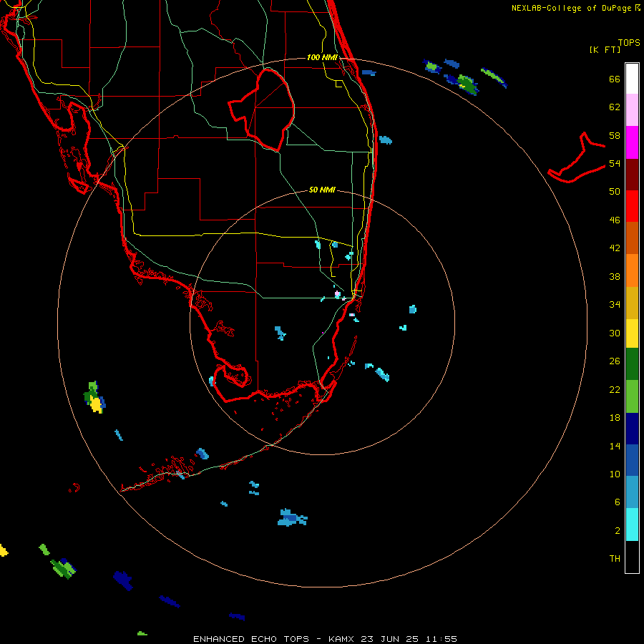Select the legend value 42
Image resolution: width=644 pixels, height=644 pixels.
pos(615,248)
